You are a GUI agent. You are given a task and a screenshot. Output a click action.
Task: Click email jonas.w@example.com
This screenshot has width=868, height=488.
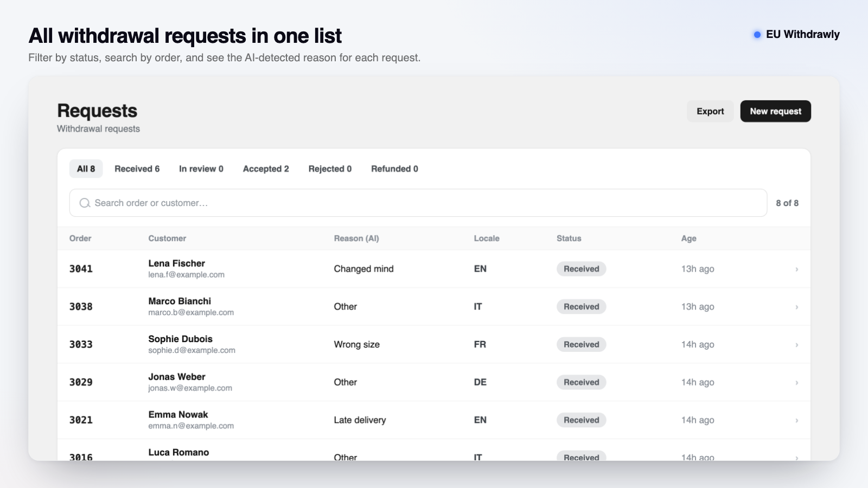tap(190, 388)
